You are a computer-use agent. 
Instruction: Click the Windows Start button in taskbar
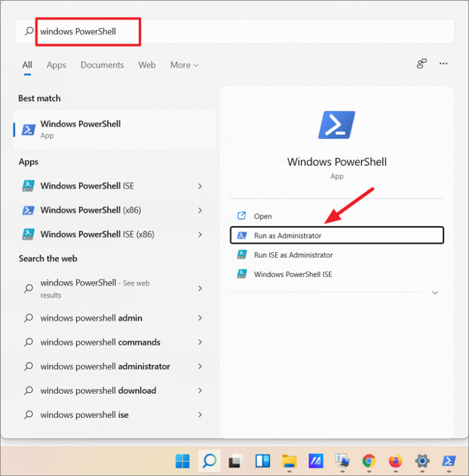pos(182,461)
